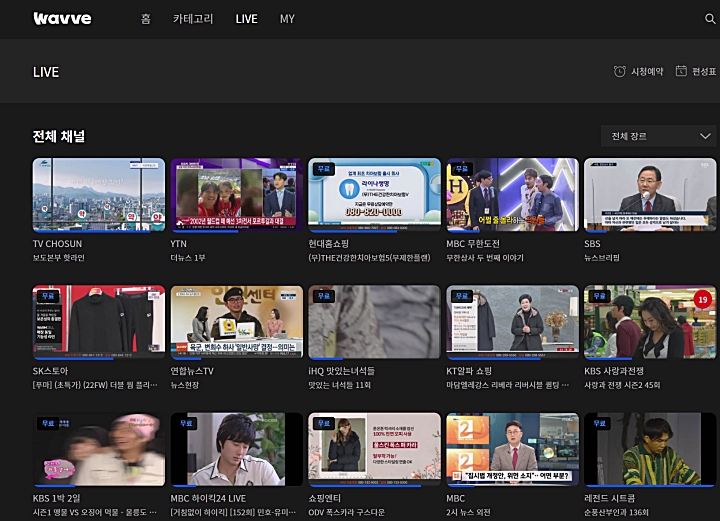Click the 전체 장르 dropdown chevron arrow

pos(705,136)
